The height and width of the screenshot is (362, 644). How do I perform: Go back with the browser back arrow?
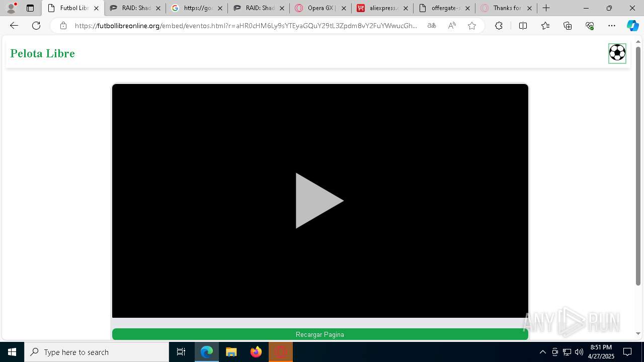coord(14,26)
